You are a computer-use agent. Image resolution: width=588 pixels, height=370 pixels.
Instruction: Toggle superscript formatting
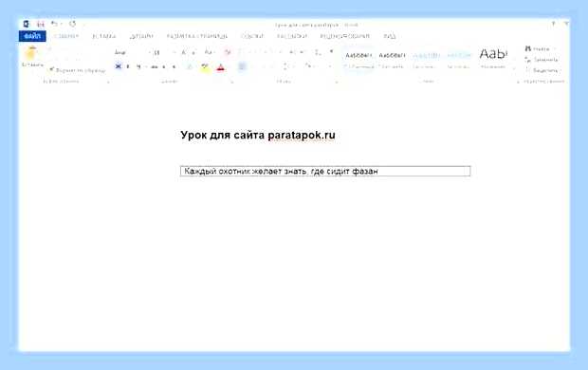[x=174, y=67]
